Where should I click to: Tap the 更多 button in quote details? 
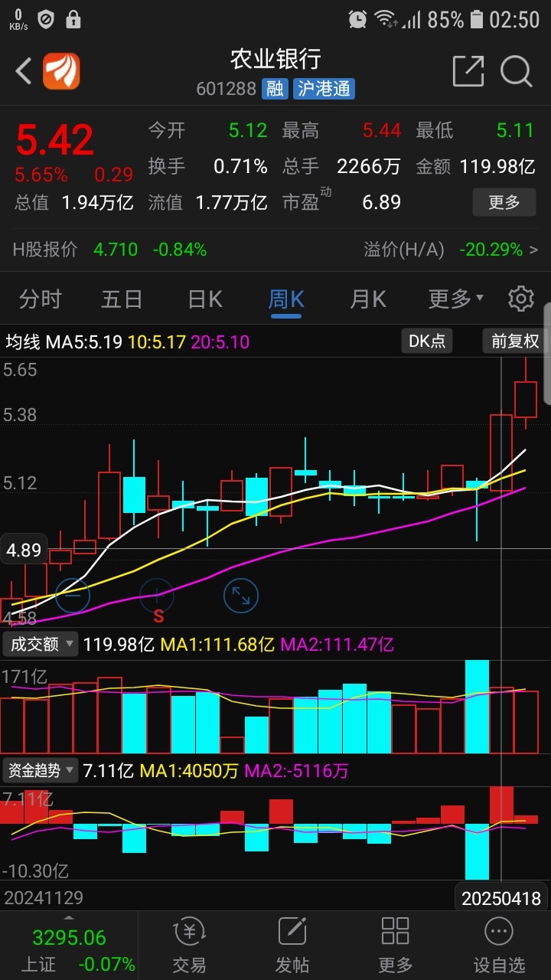[504, 203]
